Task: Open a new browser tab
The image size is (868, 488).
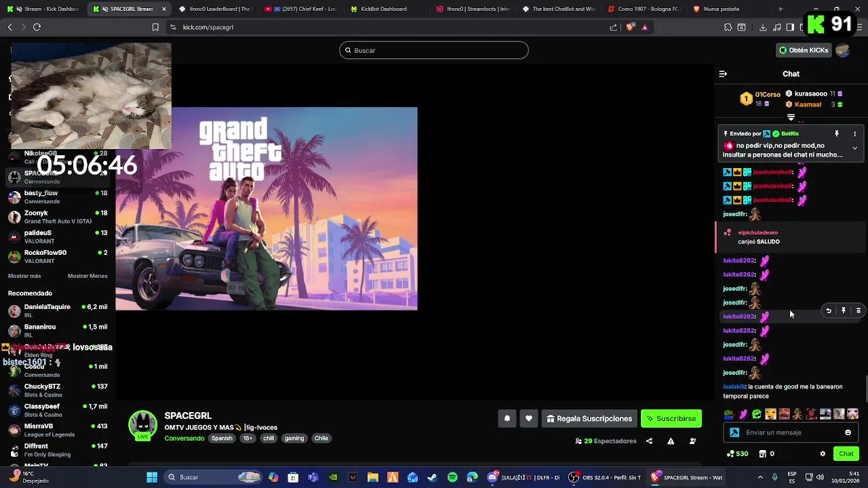Action: pyautogui.click(x=781, y=9)
